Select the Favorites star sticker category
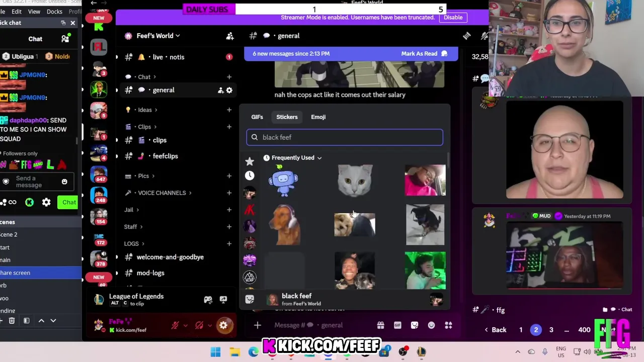This screenshot has height=362, width=644. click(x=250, y=161)
